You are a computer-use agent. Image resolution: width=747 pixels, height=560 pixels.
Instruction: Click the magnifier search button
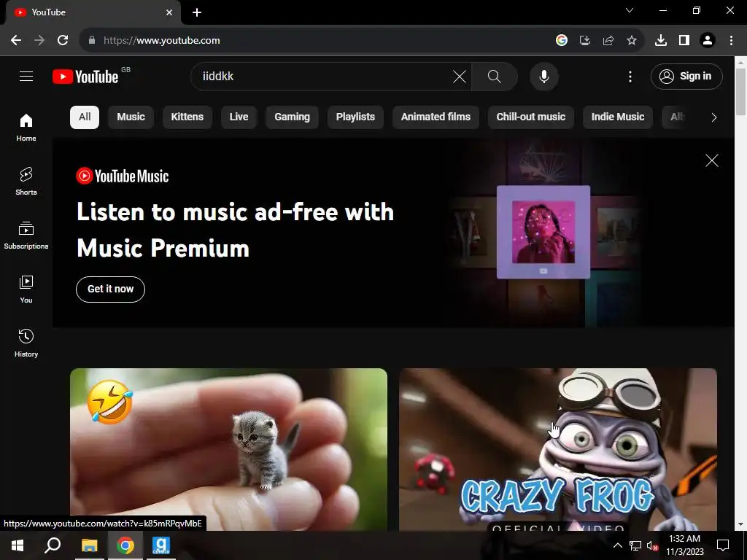click(494, 76)
